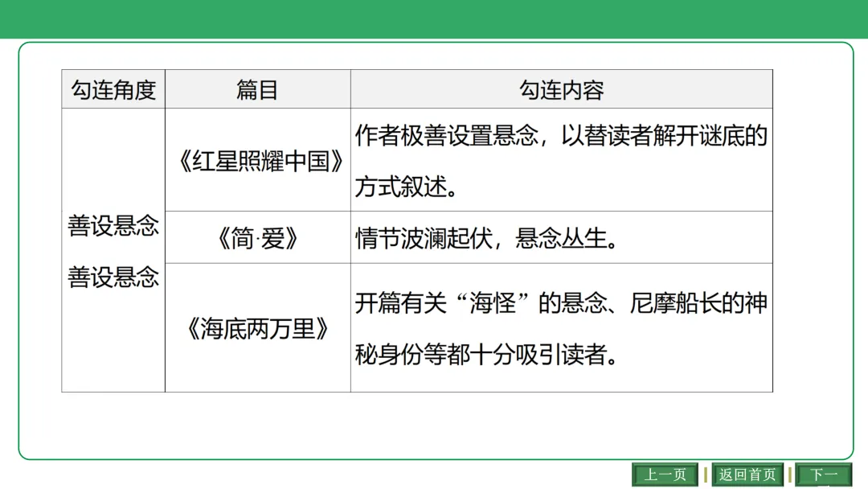This screenshot has width=868, height=489.
Task: Go to previous page with 上一页 button
Action: [x=665, y=475]
